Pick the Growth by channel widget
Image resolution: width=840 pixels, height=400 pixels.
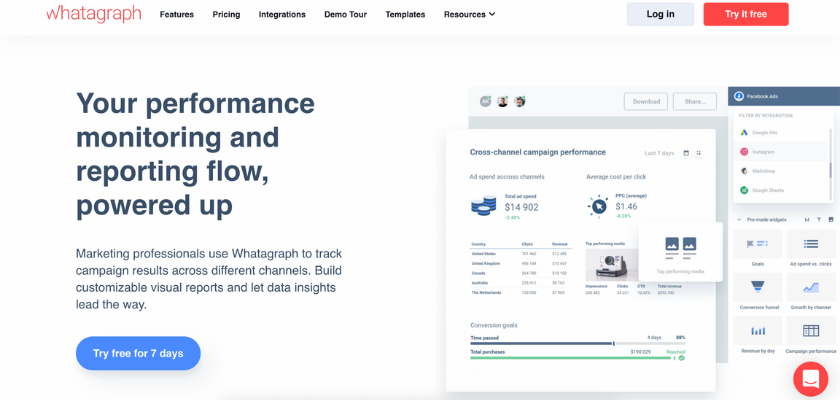tap(811, 288)
